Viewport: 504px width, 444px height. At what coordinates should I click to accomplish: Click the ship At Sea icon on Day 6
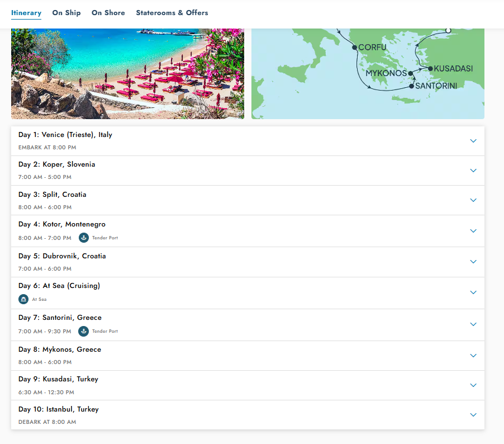point(23,299)
